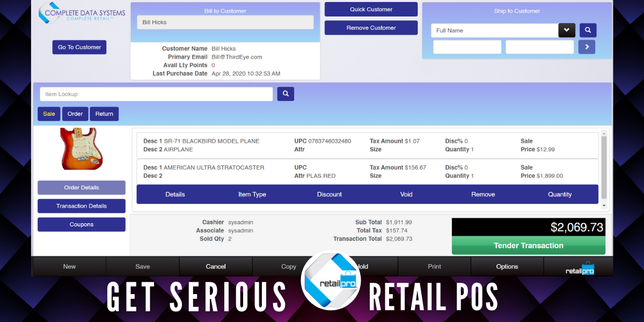644x322 pixels.
Task: Click Details in the item action bar
Action: [x=175, y=194]
